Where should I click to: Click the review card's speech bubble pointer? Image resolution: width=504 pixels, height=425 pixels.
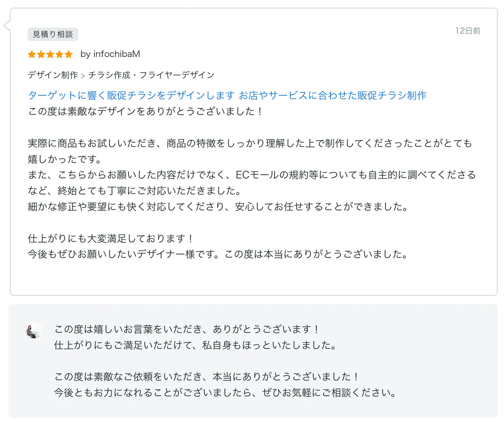pyautogui.click(x=7, y=25)
